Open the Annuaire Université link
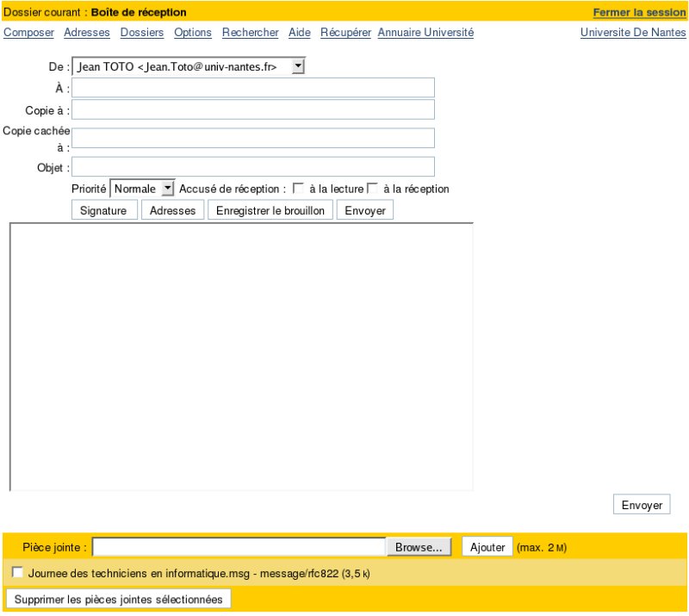Viewport: 689px width, 616px height. (425, 32)
